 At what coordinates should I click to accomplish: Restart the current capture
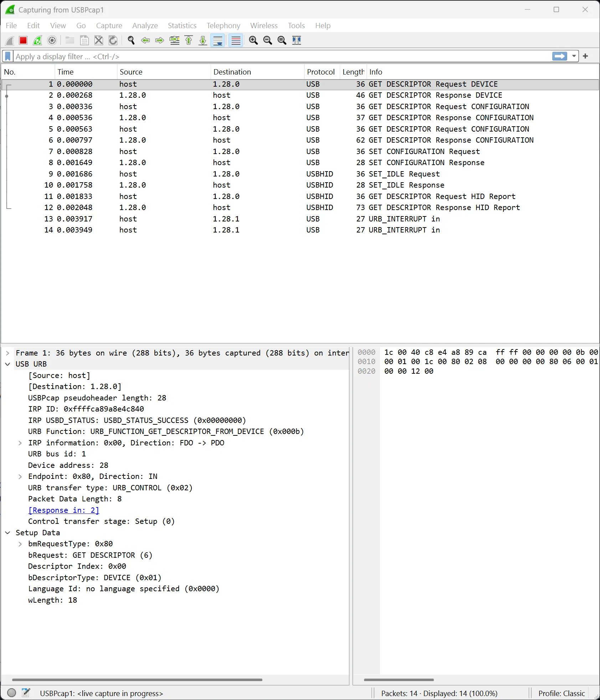(x=37, y=40)
